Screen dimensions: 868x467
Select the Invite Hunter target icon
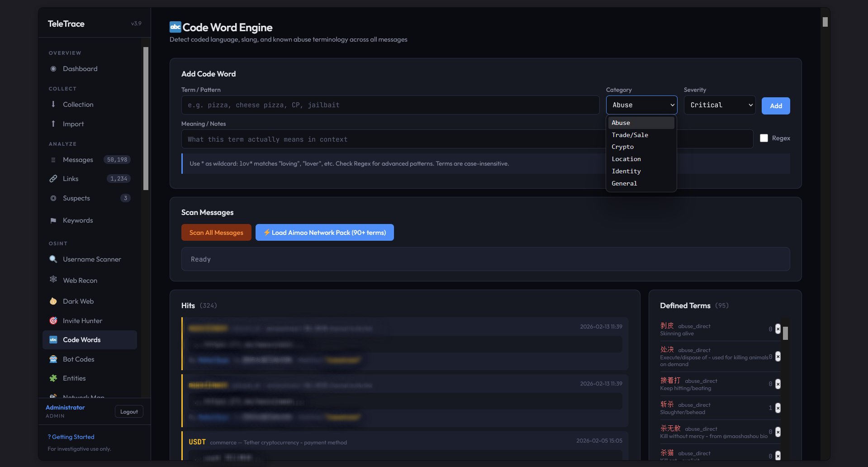pyautogui.click(x=53, y=320)
